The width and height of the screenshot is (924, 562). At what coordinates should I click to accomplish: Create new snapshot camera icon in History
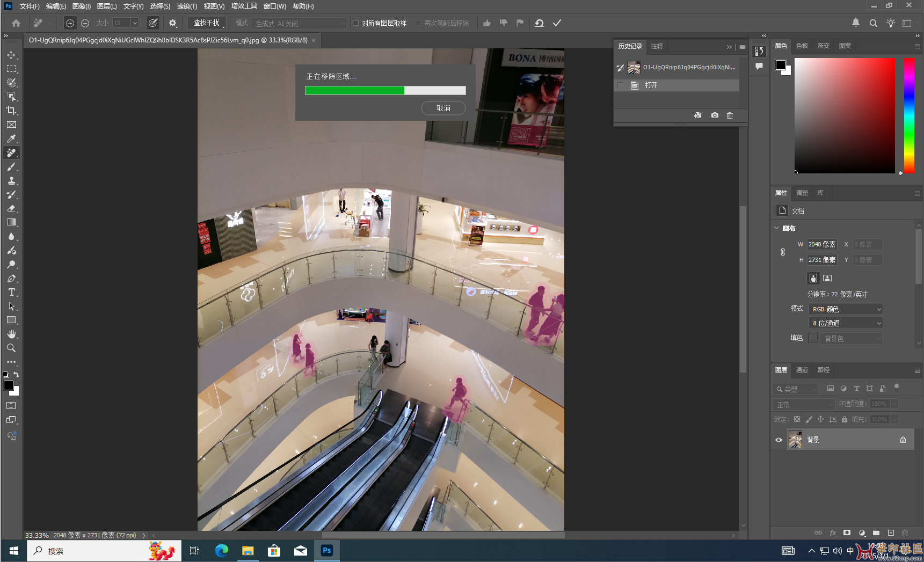click(715, 115)
